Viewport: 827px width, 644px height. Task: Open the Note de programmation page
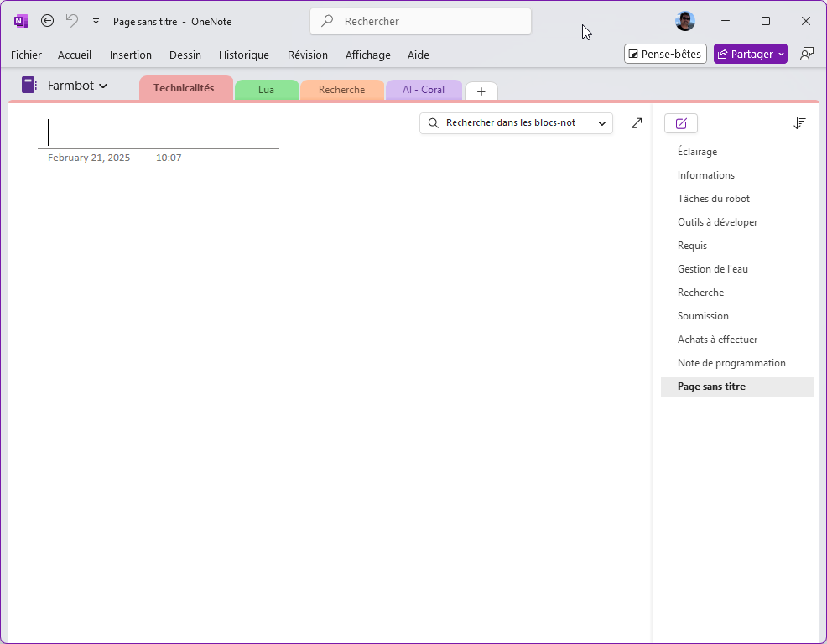[737, 363]
